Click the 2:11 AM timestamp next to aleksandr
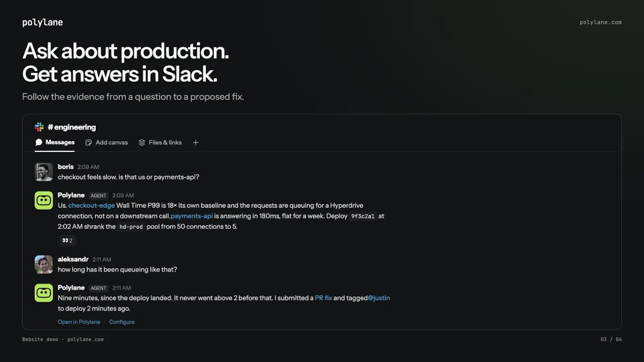 [101, 260]
